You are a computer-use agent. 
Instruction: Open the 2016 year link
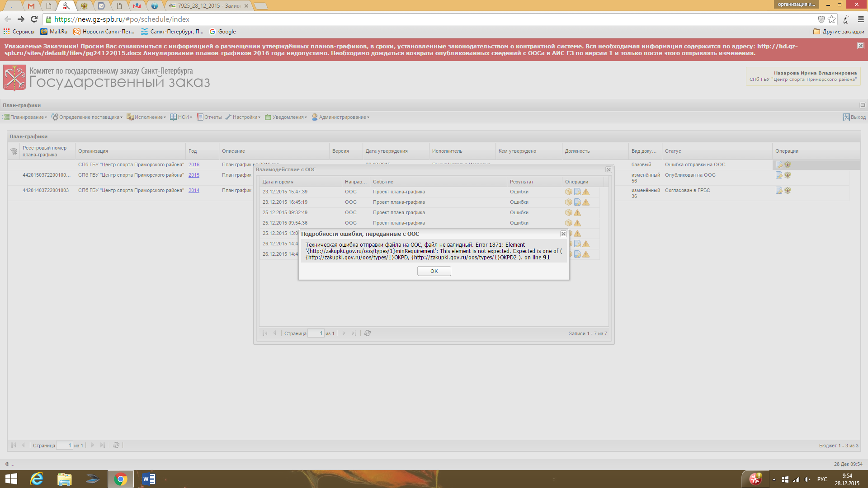click(x=194, y=165)
